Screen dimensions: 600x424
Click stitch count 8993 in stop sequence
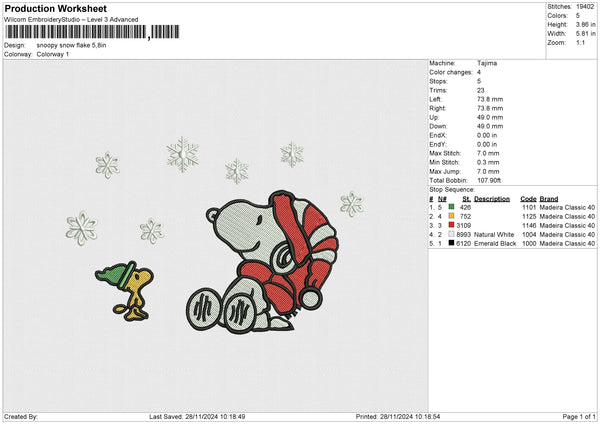coord(463,234)
